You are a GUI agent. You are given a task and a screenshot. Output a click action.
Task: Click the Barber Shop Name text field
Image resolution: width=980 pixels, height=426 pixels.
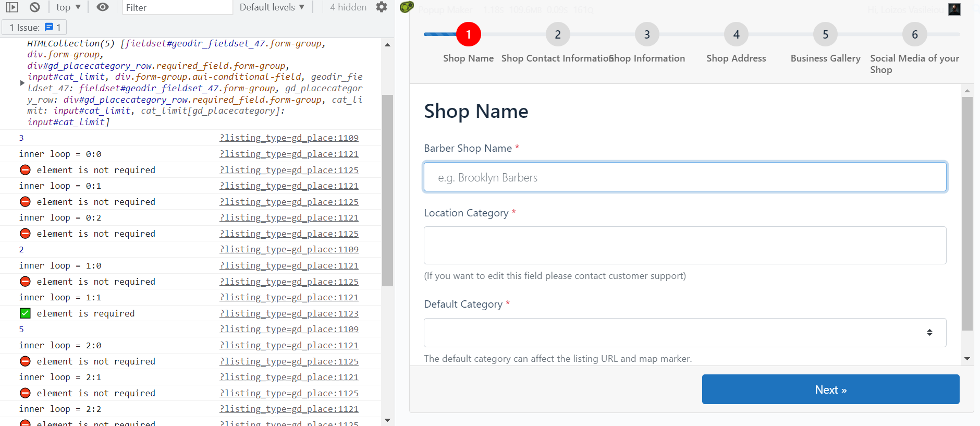685,177
